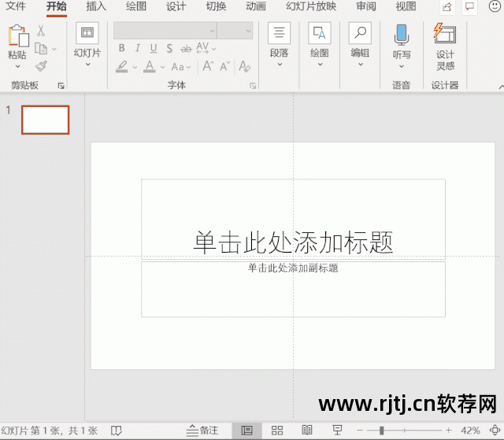504x440 pixels.
Task: Switch to the Review (审阅) tab
Action: coord(365,6)
